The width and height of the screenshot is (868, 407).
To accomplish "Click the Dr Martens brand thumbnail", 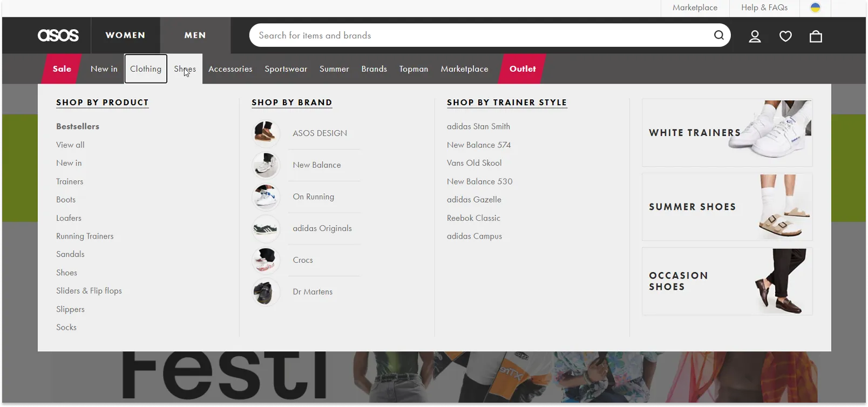I will tap(266, 291).
